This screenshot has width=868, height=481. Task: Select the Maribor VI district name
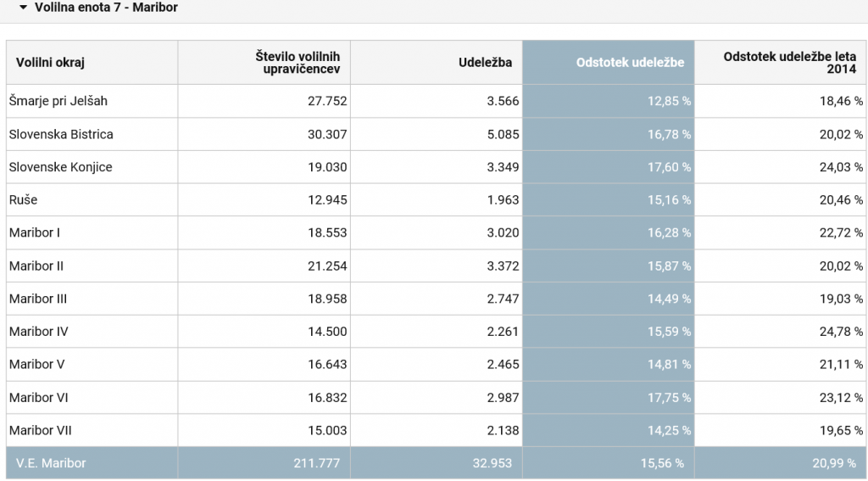click(x=39, y=397)
